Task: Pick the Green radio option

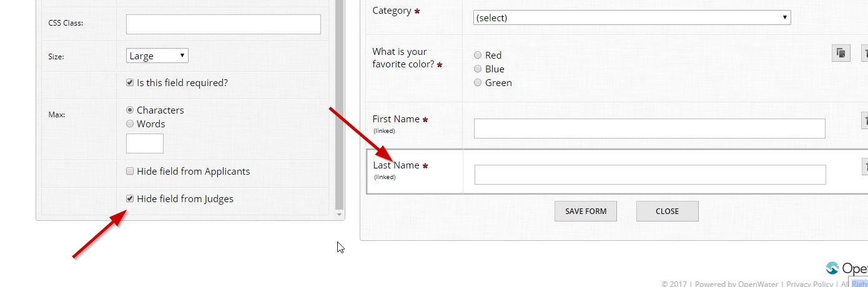Action: click(x=478, y=82)
